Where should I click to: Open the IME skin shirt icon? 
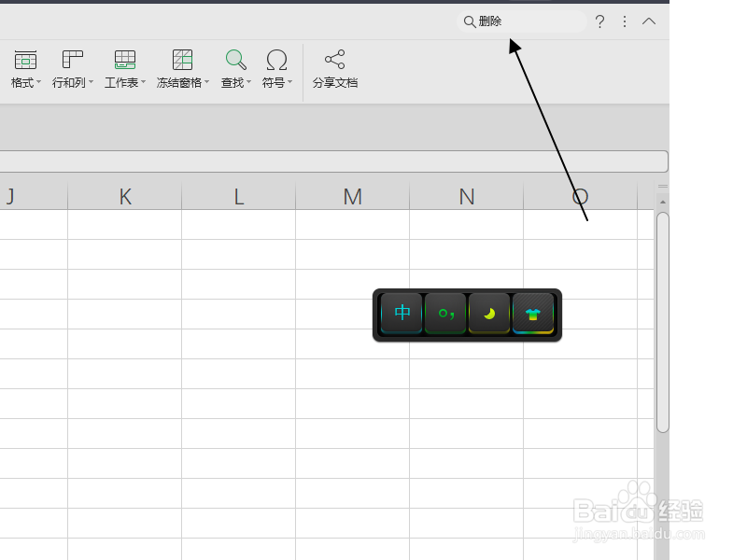pos(533,314)
